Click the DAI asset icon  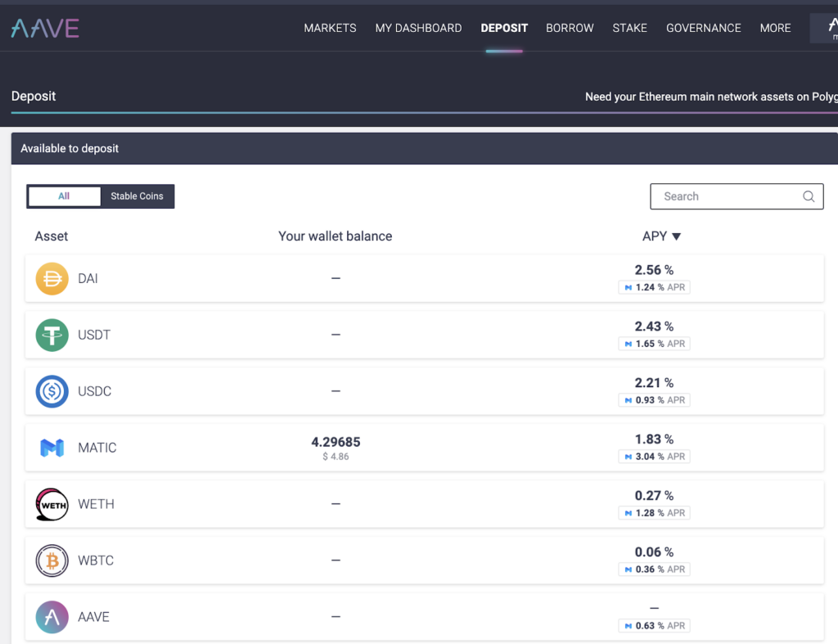coord(52,278)
